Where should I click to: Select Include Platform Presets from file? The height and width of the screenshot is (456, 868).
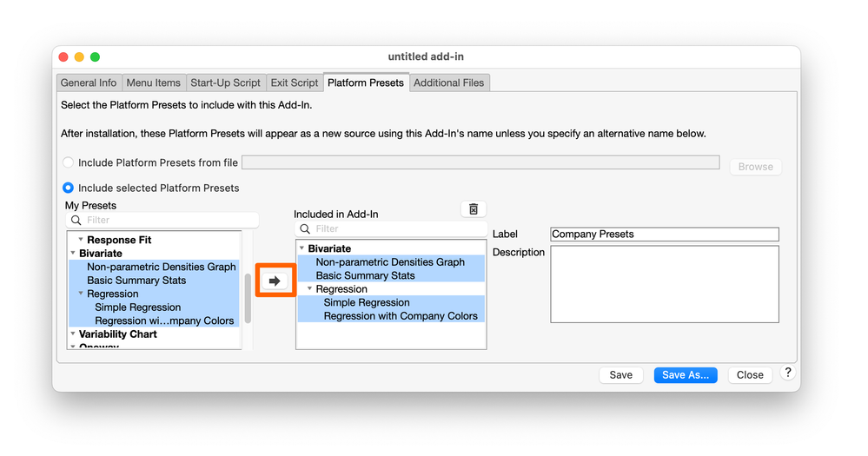pyautogui.click(x=69, y=162)
